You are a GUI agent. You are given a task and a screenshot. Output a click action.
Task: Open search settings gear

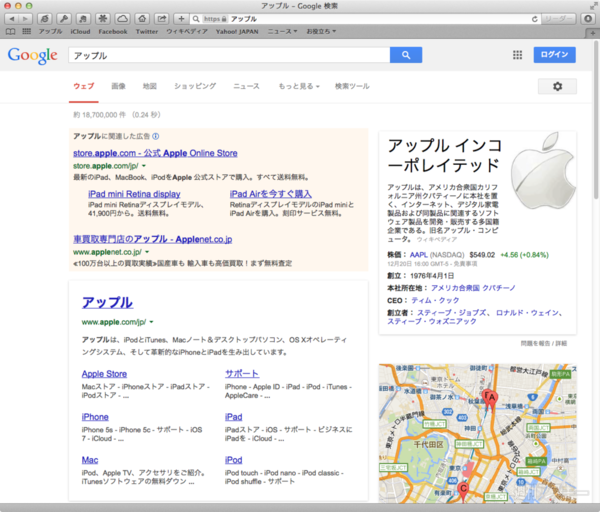(x=557, y=86)
